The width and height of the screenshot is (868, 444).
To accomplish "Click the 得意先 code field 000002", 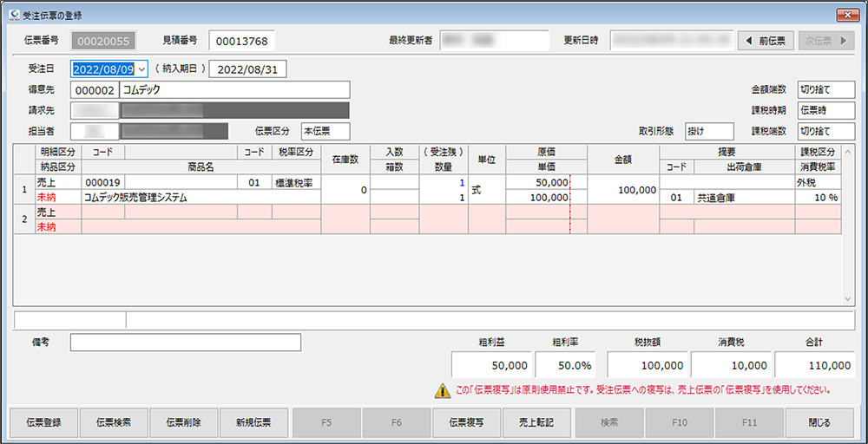I will coord(94,90).
